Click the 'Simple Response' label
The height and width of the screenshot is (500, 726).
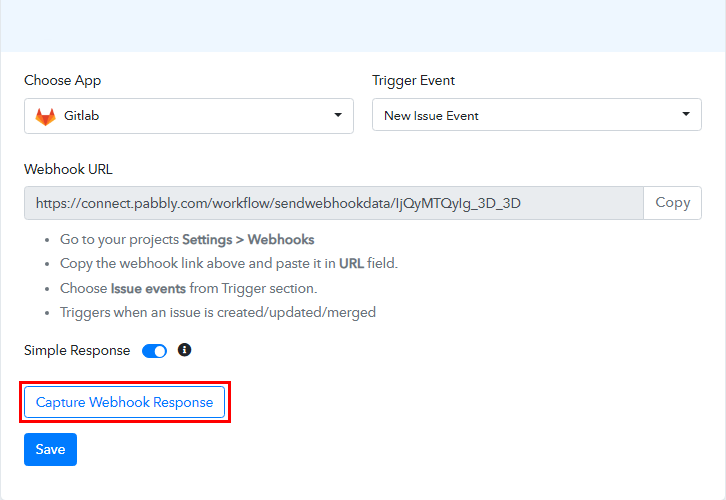77,350
